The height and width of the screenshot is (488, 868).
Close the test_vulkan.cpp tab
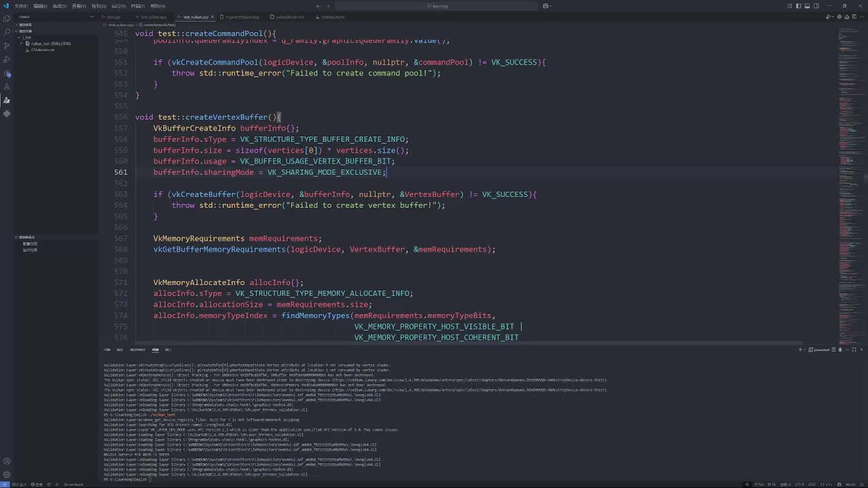212,17
